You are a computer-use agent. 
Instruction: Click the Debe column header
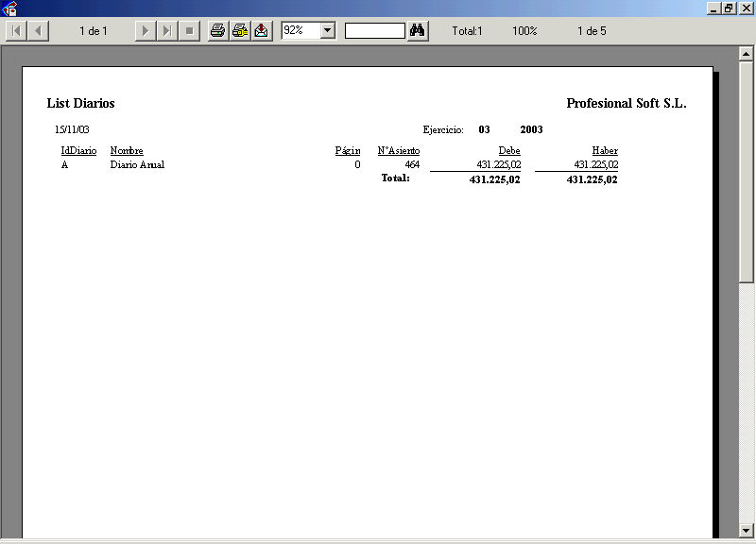tap(509, 151)
